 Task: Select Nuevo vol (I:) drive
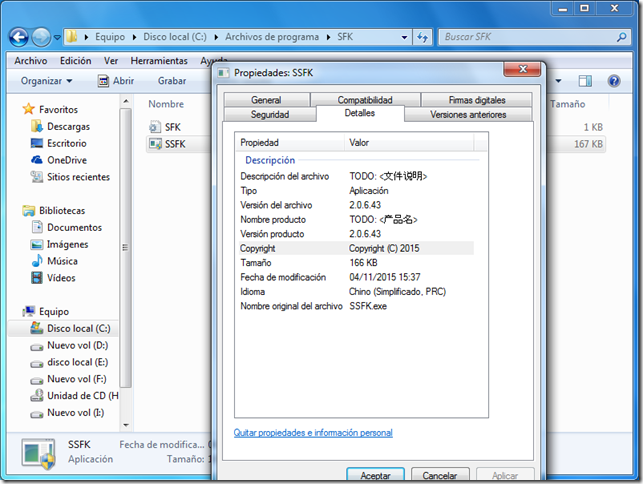(67, 413)
